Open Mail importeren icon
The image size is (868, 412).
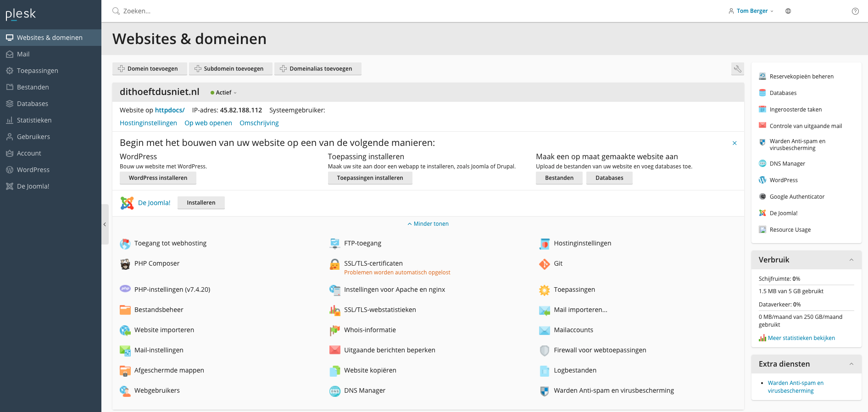click(545, 310)
